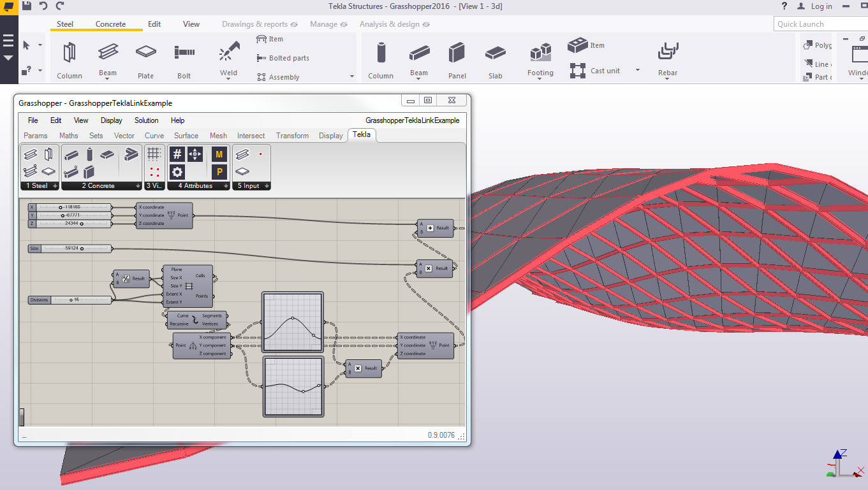Choose the Bolt tool
868x490 pixels.
point(184,52)
